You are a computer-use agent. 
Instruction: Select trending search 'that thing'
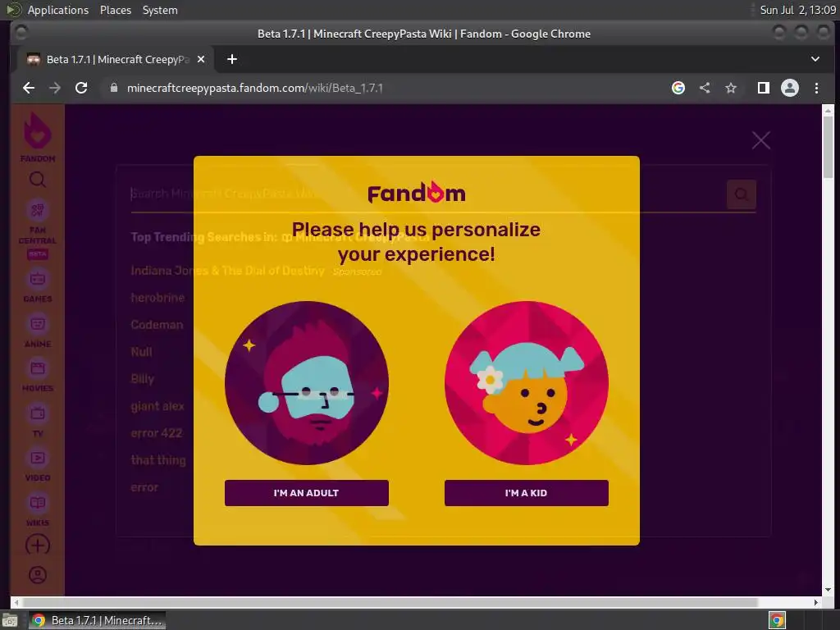[158, 460]
